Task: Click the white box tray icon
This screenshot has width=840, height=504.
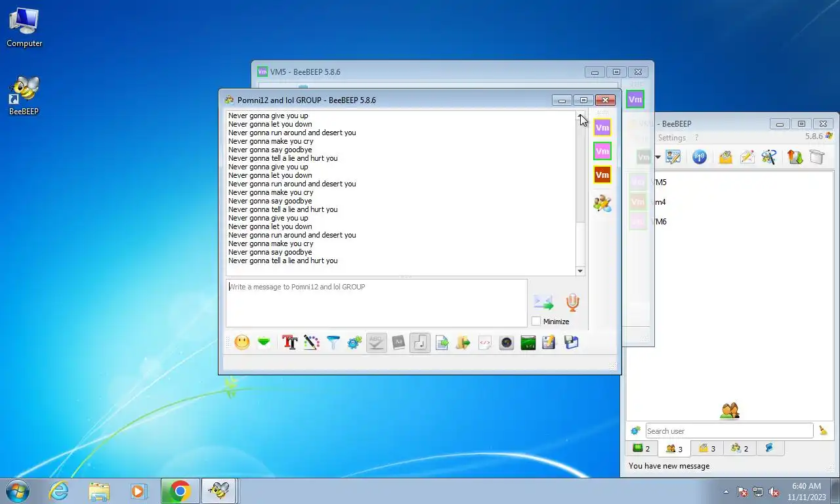Action: [x=816, y=157]
